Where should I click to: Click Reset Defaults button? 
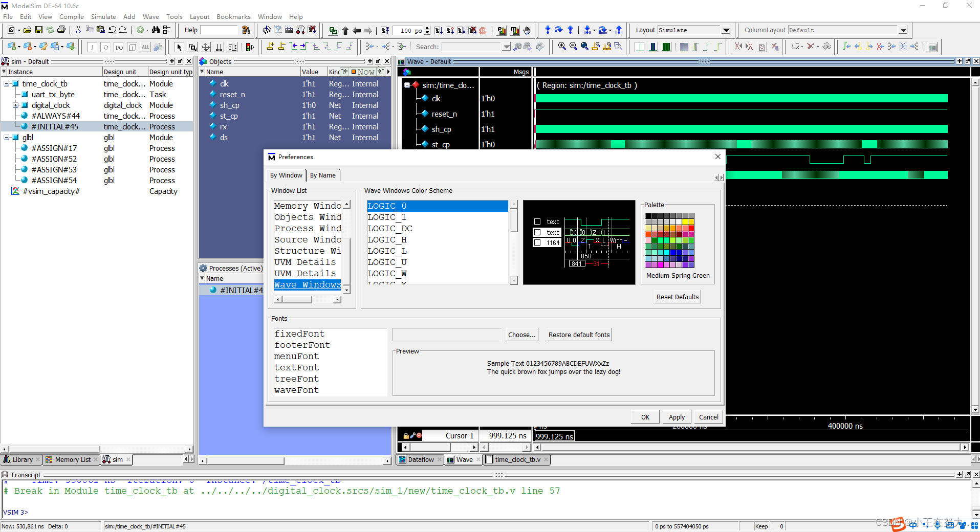(x=677, y=297)
